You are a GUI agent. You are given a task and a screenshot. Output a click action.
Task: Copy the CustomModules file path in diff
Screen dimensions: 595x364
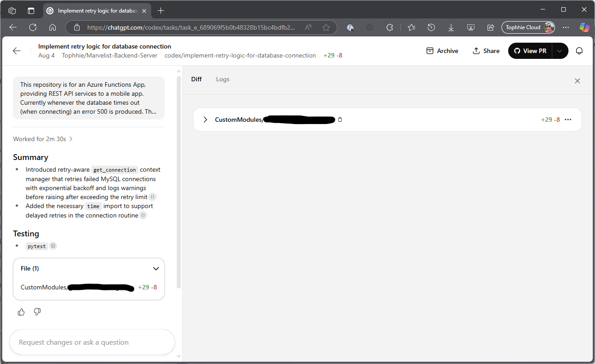click(x=340, y=120)
